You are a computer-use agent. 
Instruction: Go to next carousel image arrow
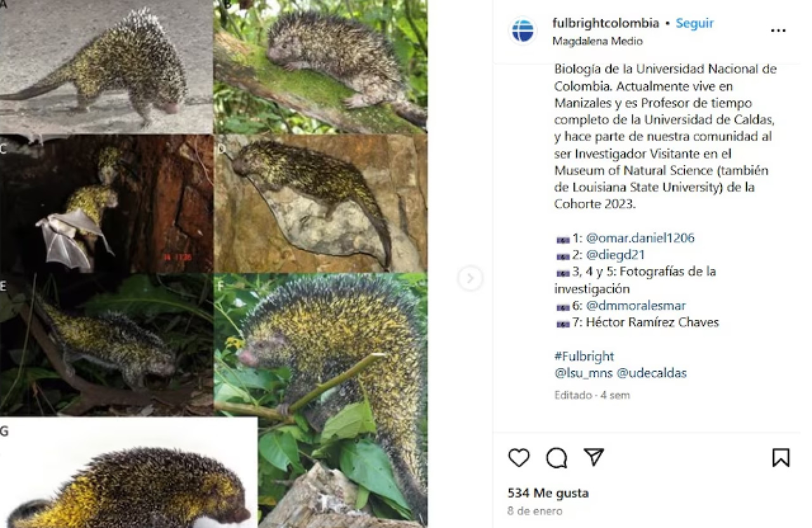click(470, 278)
